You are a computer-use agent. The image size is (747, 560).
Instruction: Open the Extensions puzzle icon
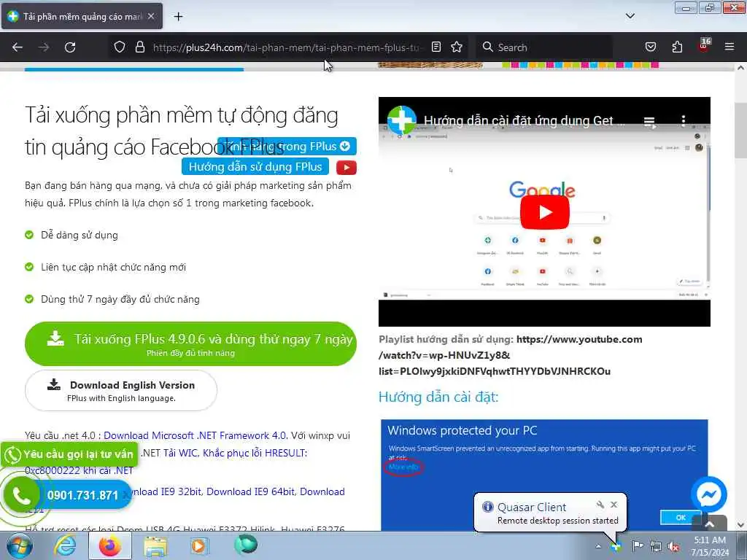pyautogui.click(x=677, y=47)
